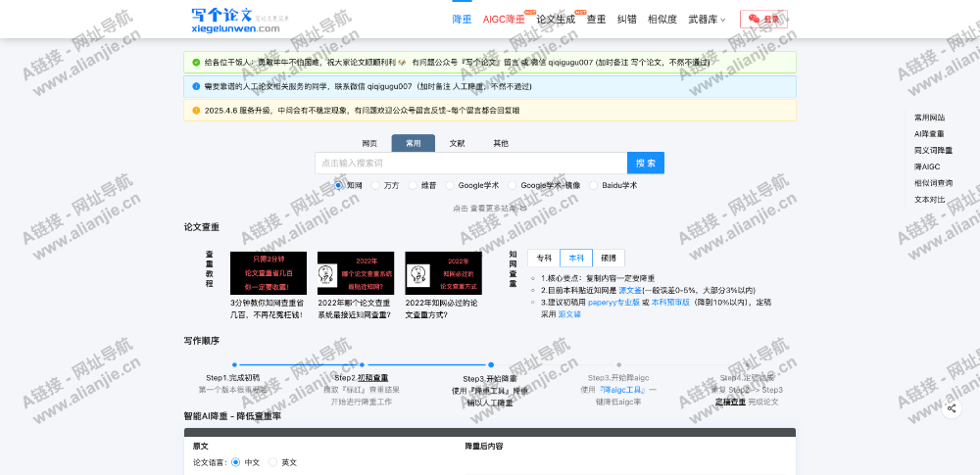
Task: Open the 知网必过的论文查重方式 thumbnail
Action: [443, 273]
